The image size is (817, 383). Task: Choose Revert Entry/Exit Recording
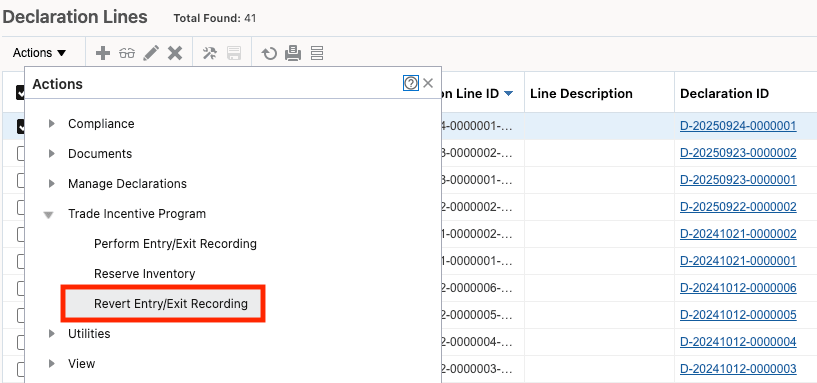click(x=170, y=303)
